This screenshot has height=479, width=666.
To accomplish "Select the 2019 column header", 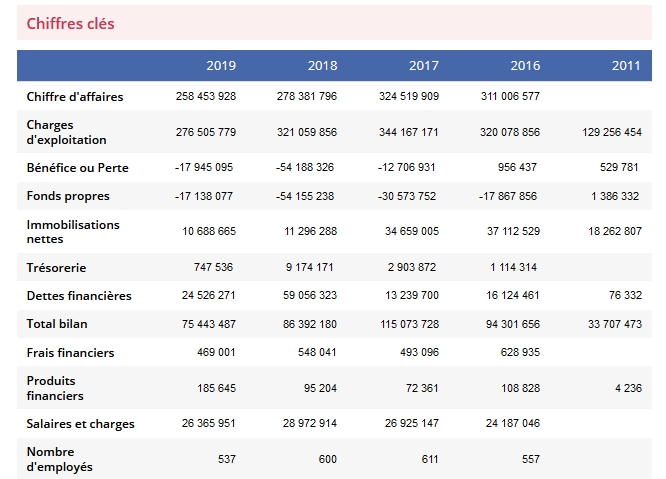I will coord(221,66).
